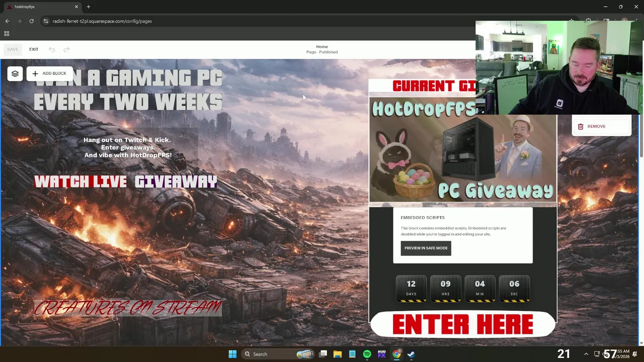Click the countdown Sec tile showing 06
This screenshot has height=362, width=644.
coord(514,289)
